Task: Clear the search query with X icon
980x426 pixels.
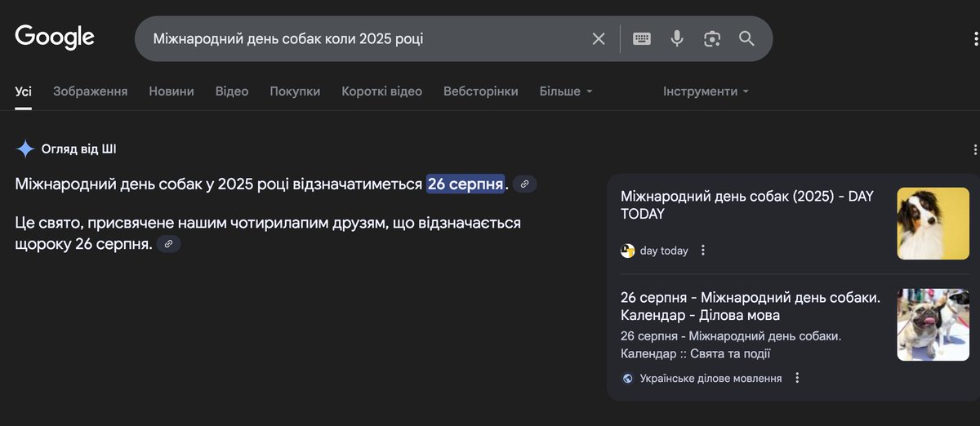Action: click(599, 38)
